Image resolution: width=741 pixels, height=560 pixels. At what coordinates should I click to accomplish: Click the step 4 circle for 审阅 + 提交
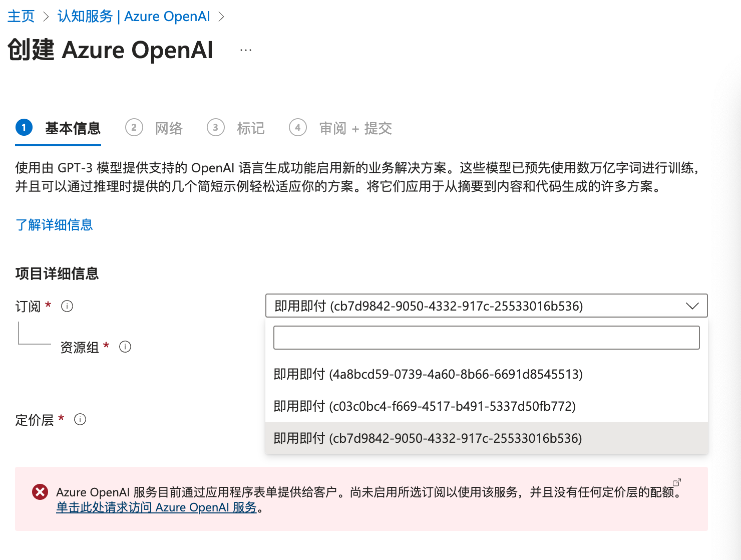[298, 127]
